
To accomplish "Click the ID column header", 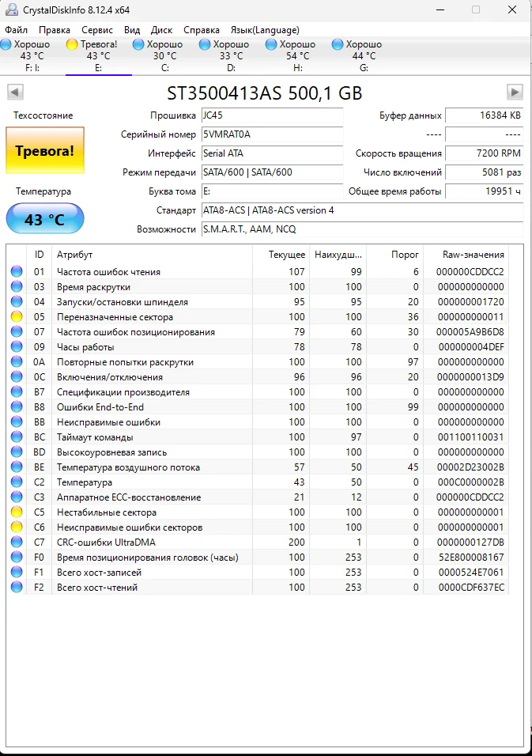I will click(x=39, y=255).
